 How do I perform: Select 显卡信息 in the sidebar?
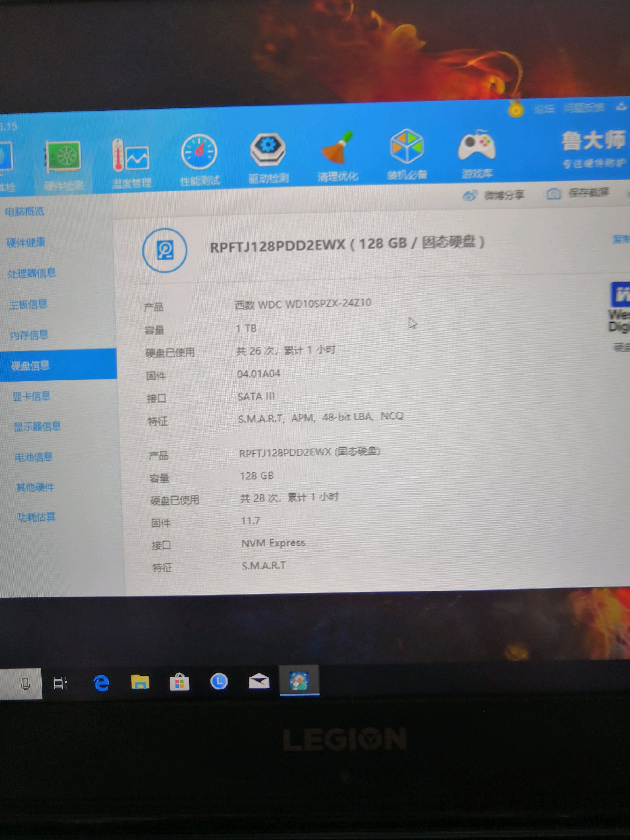click(31, 396)
